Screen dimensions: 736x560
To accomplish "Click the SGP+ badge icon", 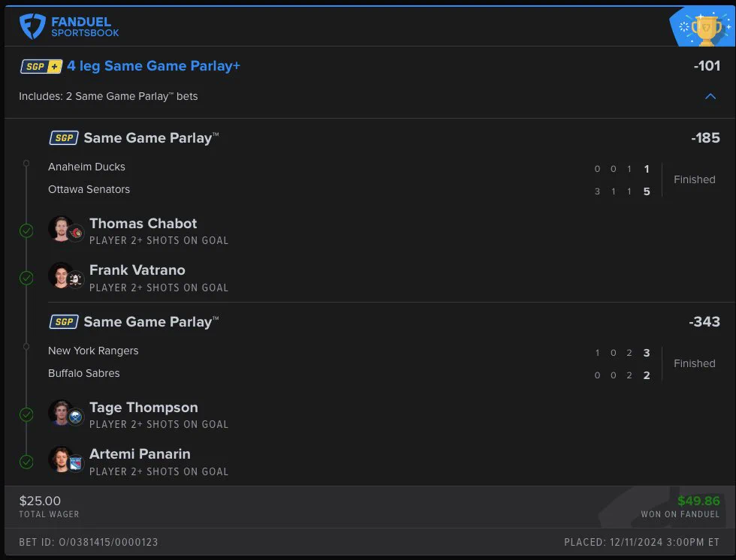I will point(41,66).
